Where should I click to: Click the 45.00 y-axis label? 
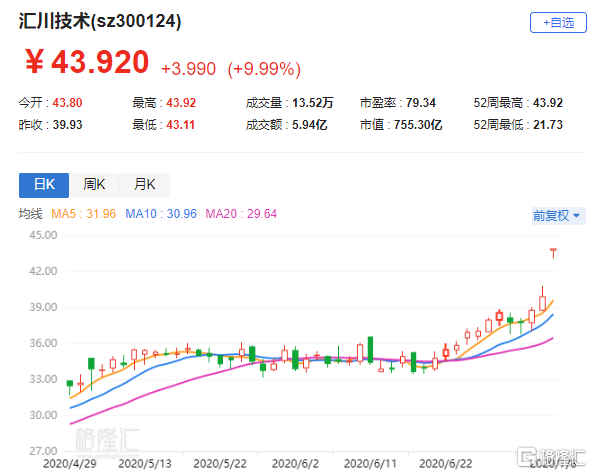43,235
